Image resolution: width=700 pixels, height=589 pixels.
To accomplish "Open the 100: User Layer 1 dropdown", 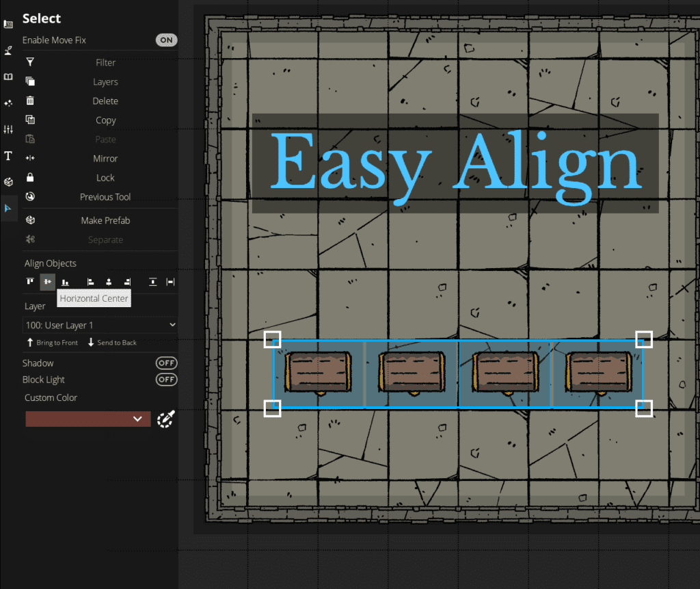I will coord(100,326).
